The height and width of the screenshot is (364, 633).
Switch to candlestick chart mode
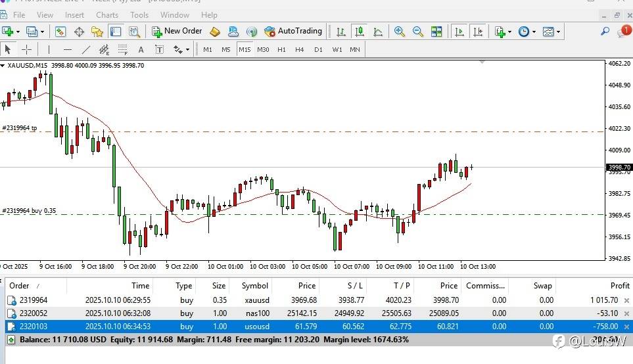click(x=360, y=31)
